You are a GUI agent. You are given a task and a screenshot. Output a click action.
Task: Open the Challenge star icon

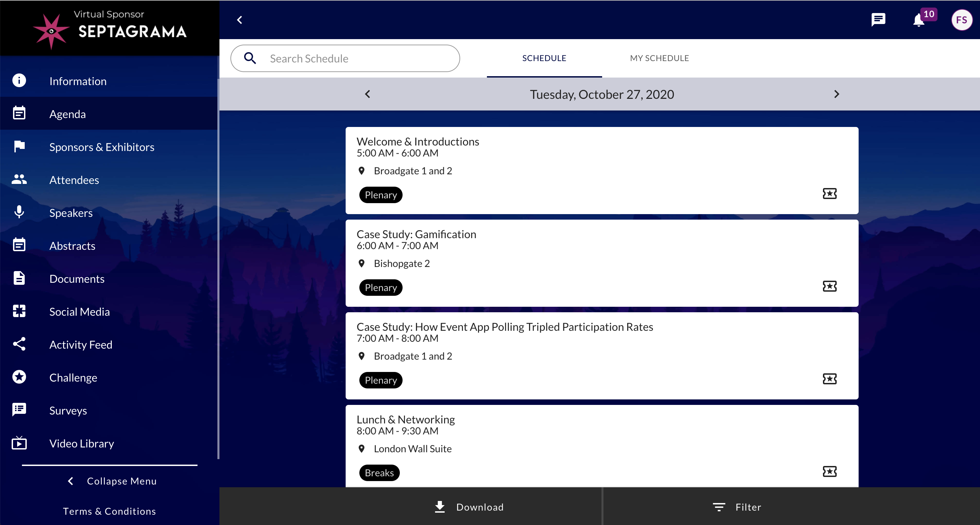click(19, 377)
